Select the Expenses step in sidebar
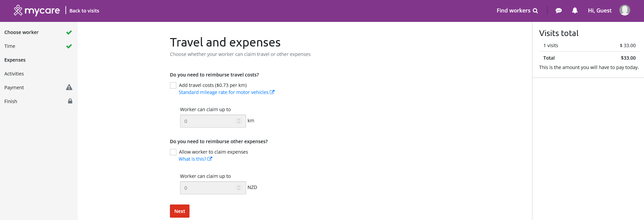Image resolution: width=644 pixels, height=220 pixels. click(x=15, y=60)
